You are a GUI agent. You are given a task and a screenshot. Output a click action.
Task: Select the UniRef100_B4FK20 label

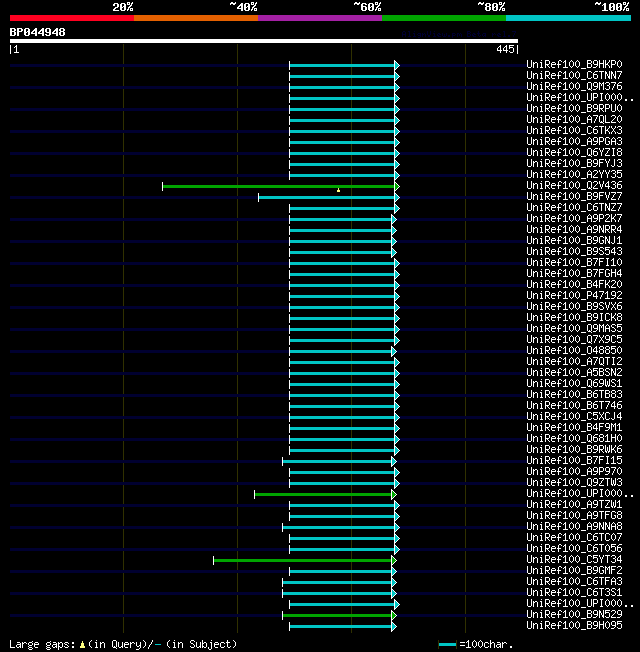[574, 284]
